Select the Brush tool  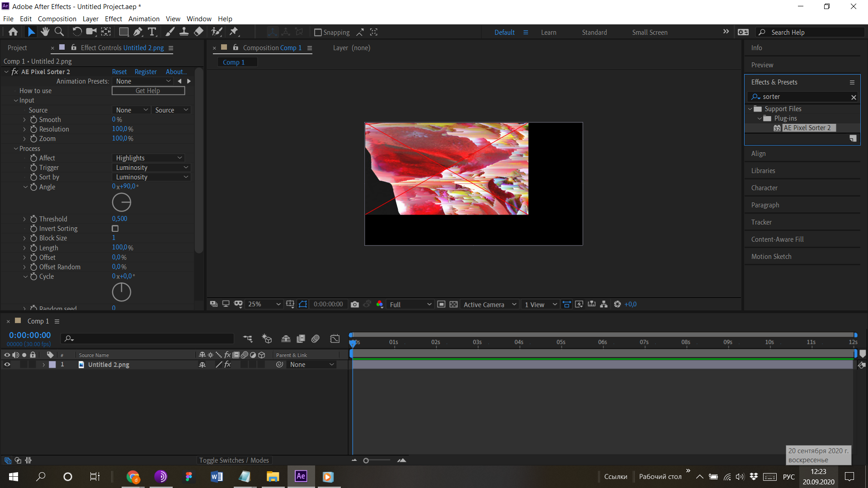pyautogui.click(x=170, y=32)
